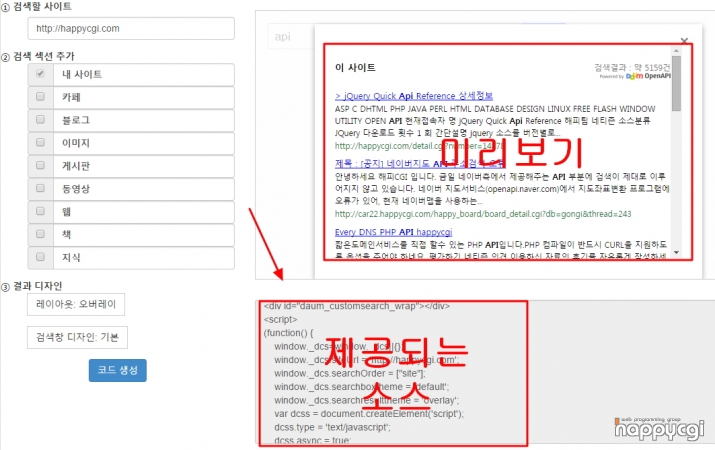The height and width of the screenshot is (450, 715).
Task: Toggle the 내 사이트 checkbox
Action: [x=40, y=73]
